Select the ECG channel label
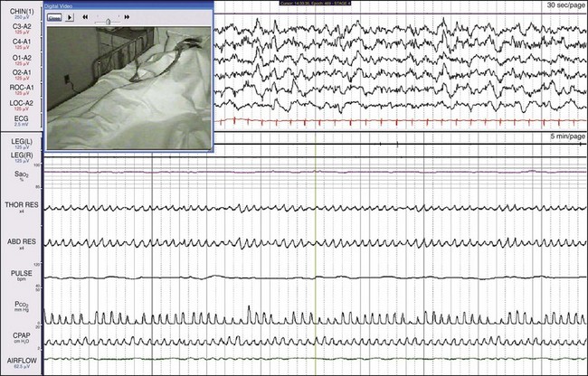The image size is (588, 376). (19, 118)
